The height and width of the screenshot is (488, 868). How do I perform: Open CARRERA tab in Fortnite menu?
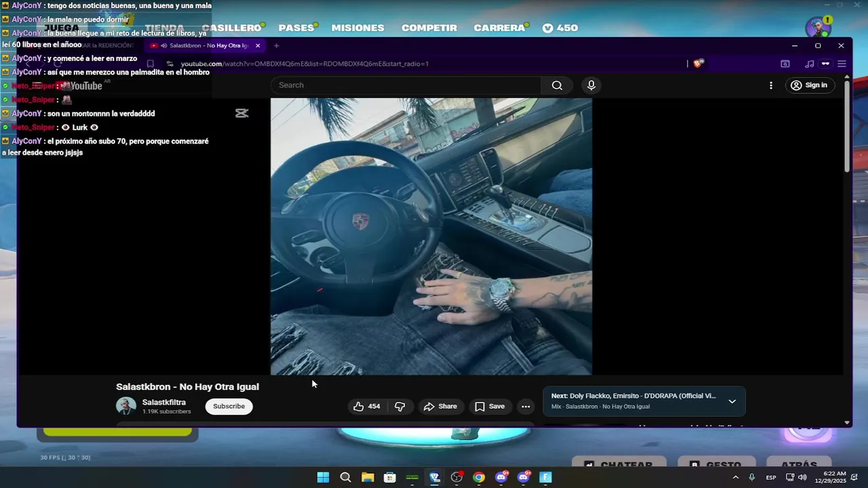500,28
